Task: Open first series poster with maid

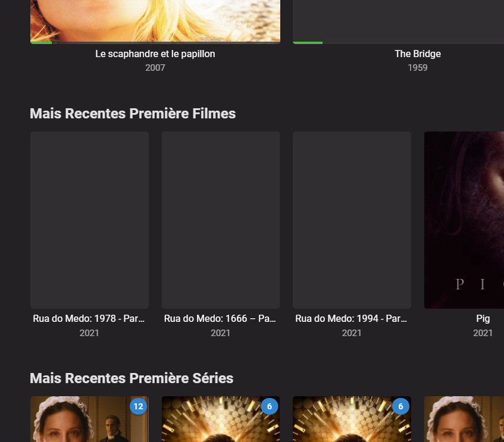Action: coord(90,419)
